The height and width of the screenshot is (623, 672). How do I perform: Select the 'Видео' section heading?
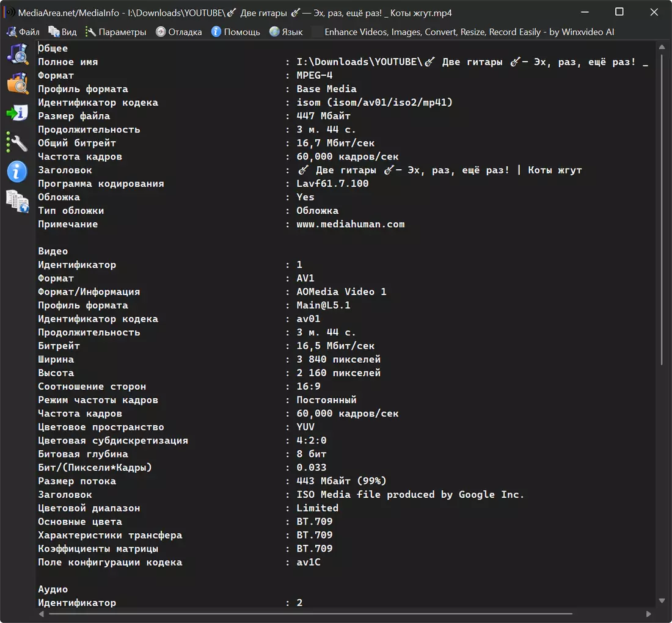53,251
